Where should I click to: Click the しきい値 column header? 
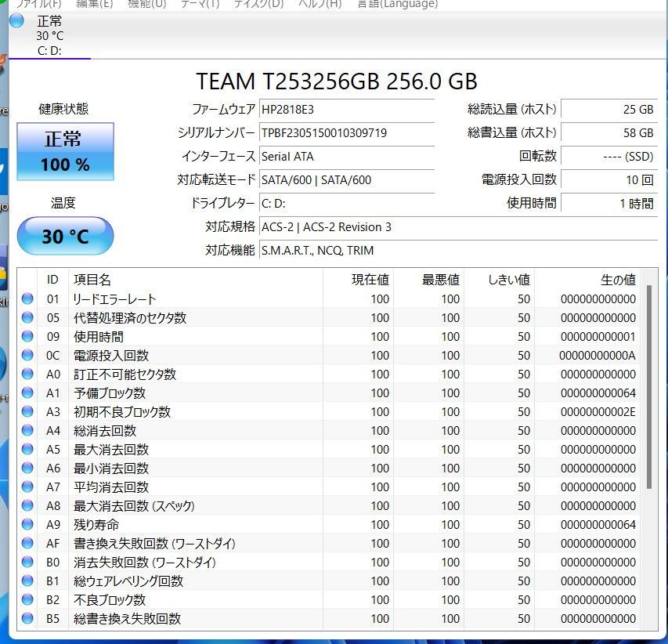point(500,280)
